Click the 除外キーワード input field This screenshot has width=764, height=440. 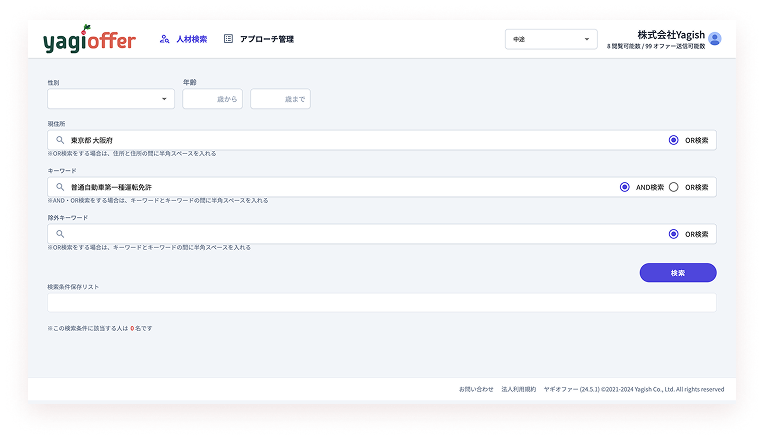click(382, 234)
